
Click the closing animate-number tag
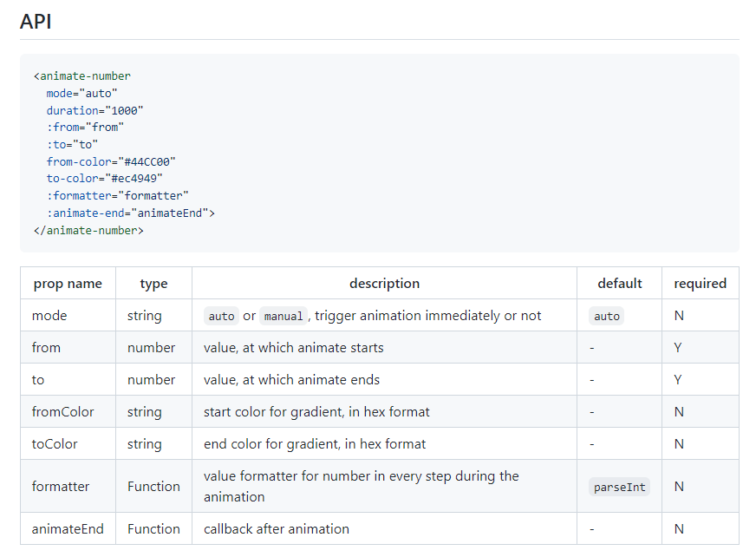click(88, 230)
